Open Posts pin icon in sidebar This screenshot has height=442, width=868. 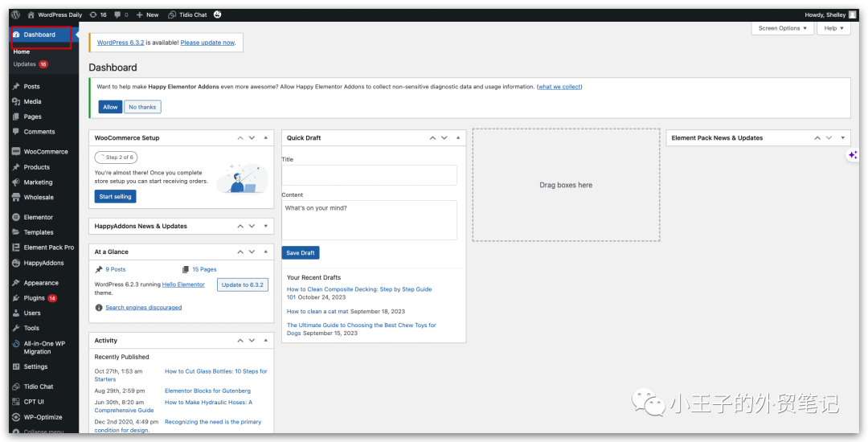(16, 86)
